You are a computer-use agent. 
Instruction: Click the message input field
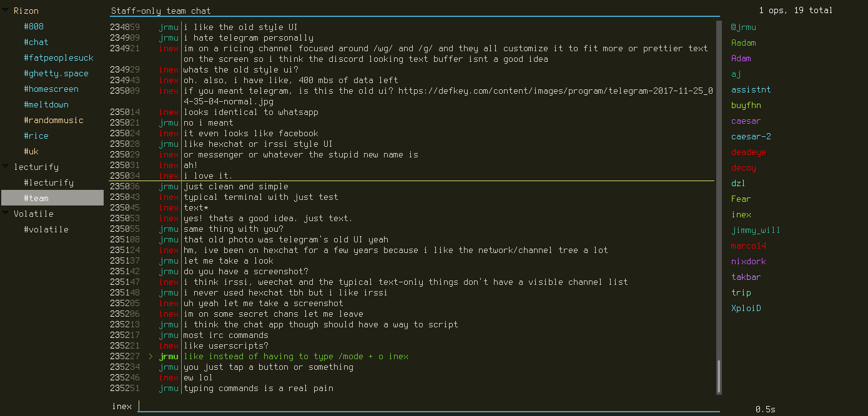[x=428, y=406]
